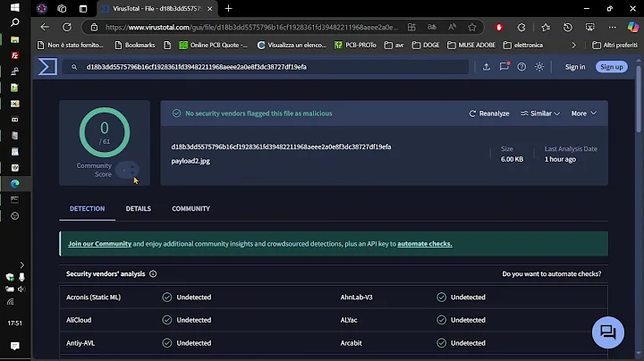This screenshot has height=361, width=644.
Task: Switch to the DETECTION tab
Action: [x=87, y=209]
